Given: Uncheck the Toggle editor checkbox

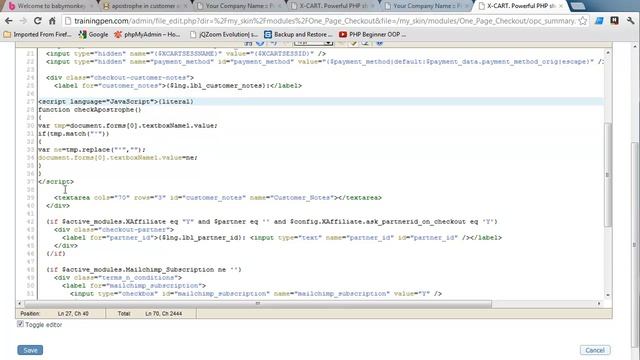Looking at the screenshot, I should point(20,324).
